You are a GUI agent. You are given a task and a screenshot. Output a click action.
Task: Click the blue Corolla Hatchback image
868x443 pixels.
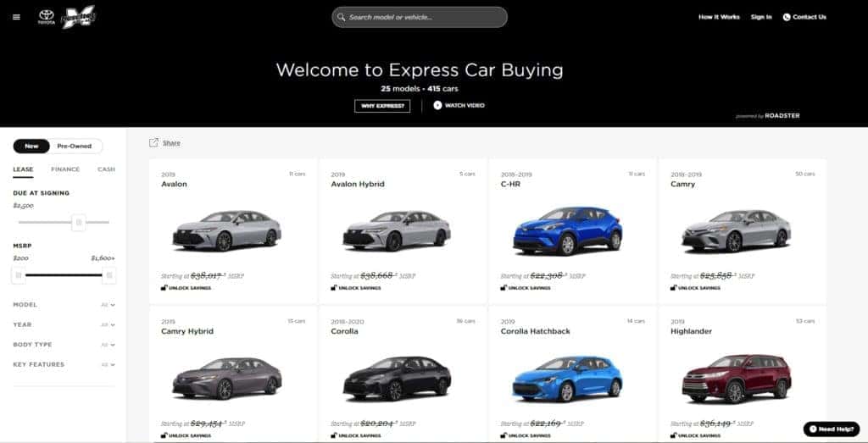567,379
